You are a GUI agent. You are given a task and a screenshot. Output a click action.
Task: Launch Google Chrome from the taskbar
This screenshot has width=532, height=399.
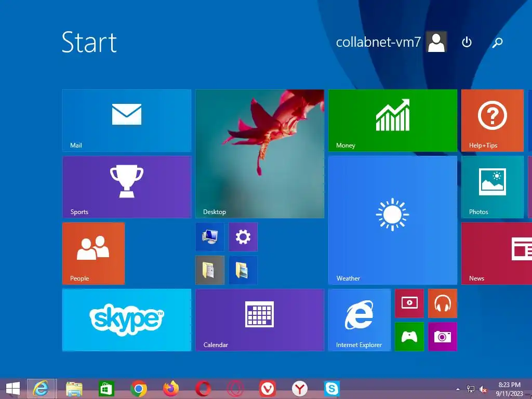[138, 389]
